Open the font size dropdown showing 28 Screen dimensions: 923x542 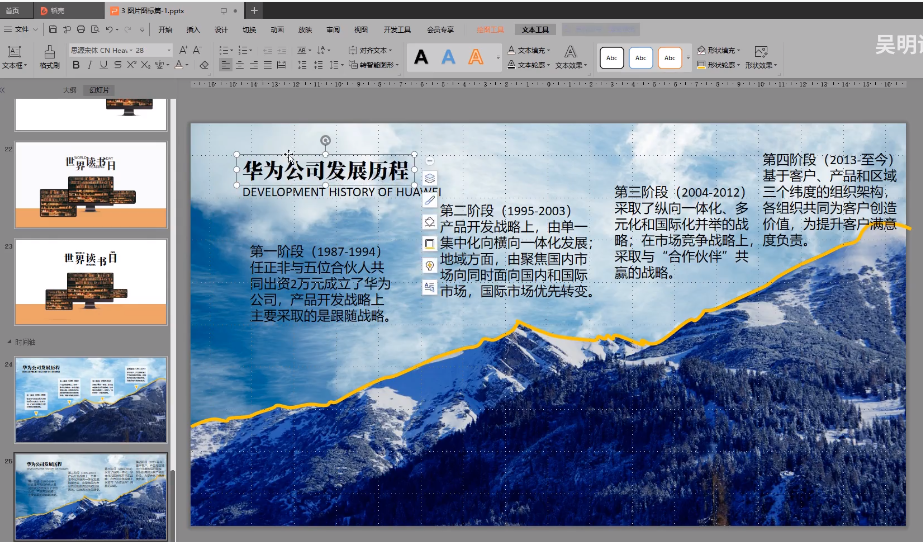pos(170,50)
